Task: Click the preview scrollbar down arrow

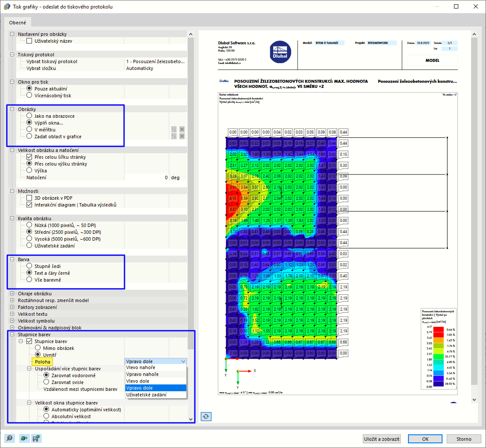Action: pos(474,400)
